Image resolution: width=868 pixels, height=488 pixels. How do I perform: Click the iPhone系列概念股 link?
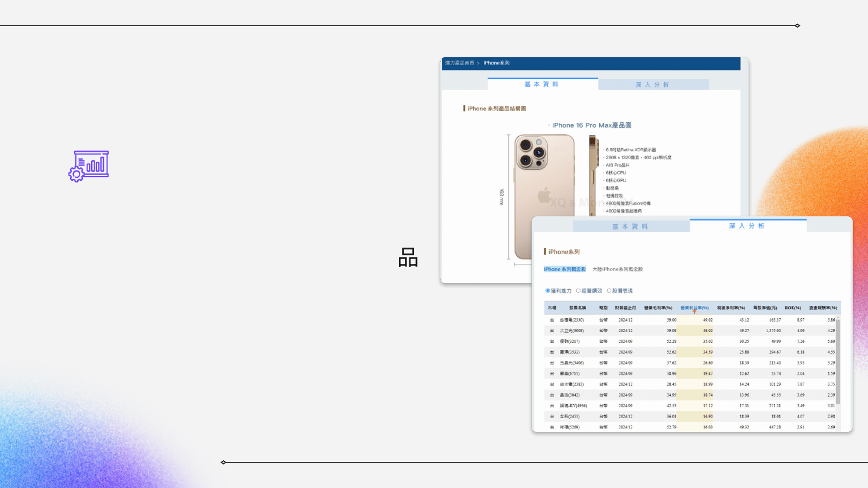tap(565, 269)
